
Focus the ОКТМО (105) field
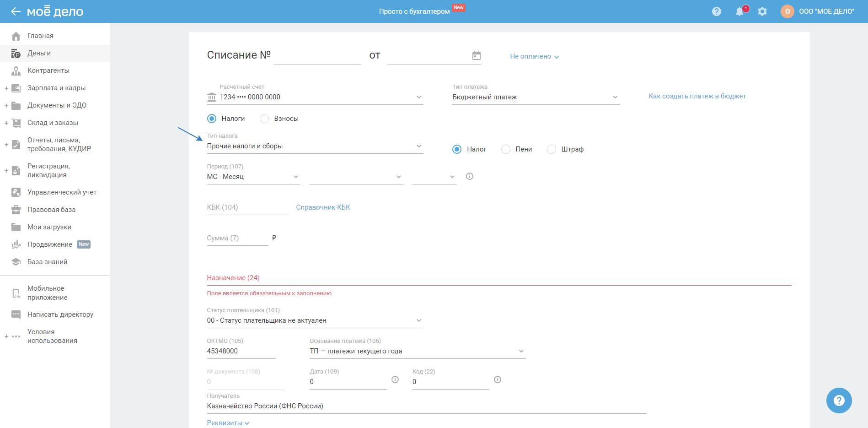[x=241, y=351]
